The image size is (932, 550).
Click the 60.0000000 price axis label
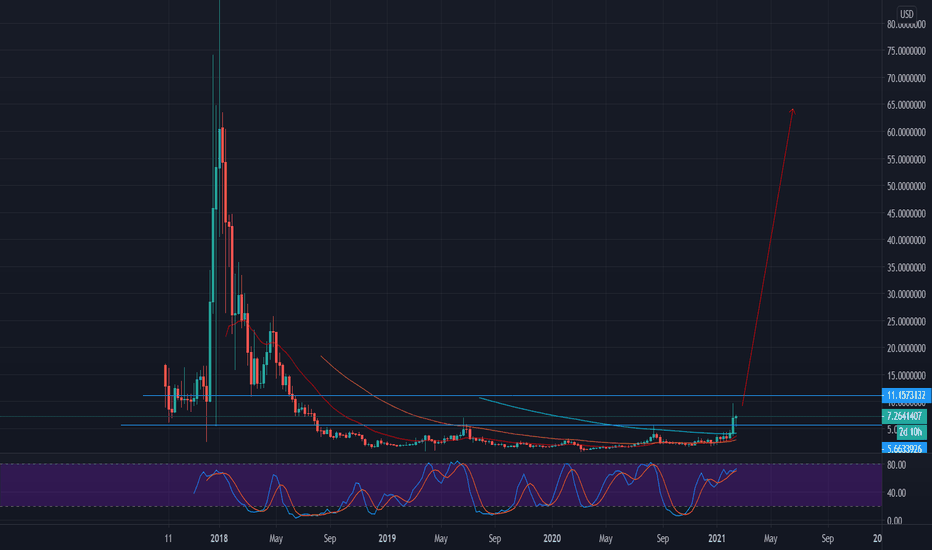[x=906, y=132]
